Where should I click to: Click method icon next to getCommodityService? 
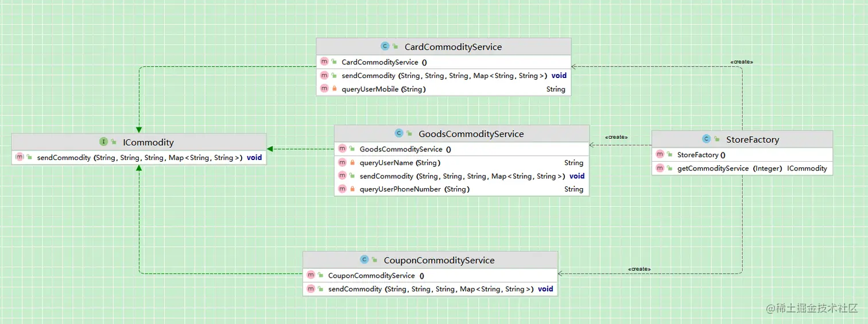pos(660,168)
